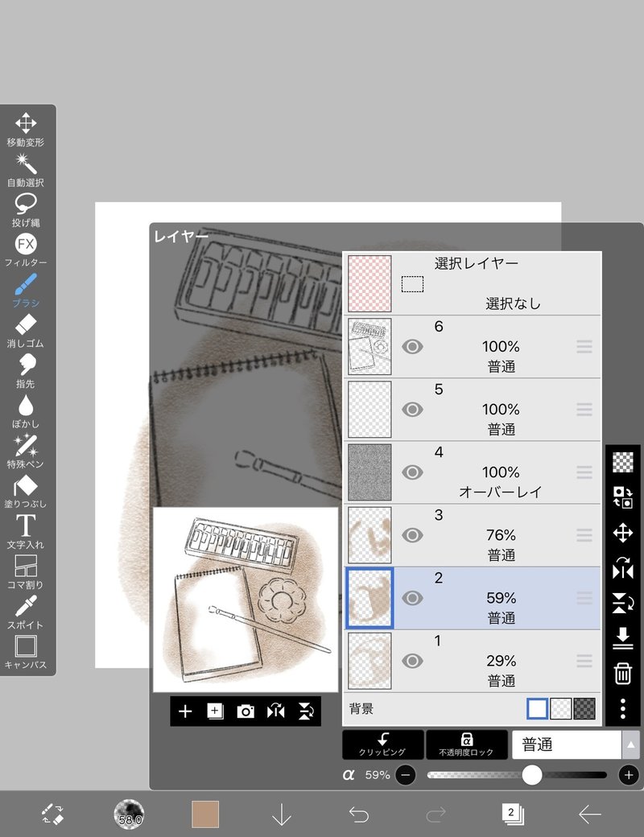Delete the layer with the trash icon

pos(622,674)
